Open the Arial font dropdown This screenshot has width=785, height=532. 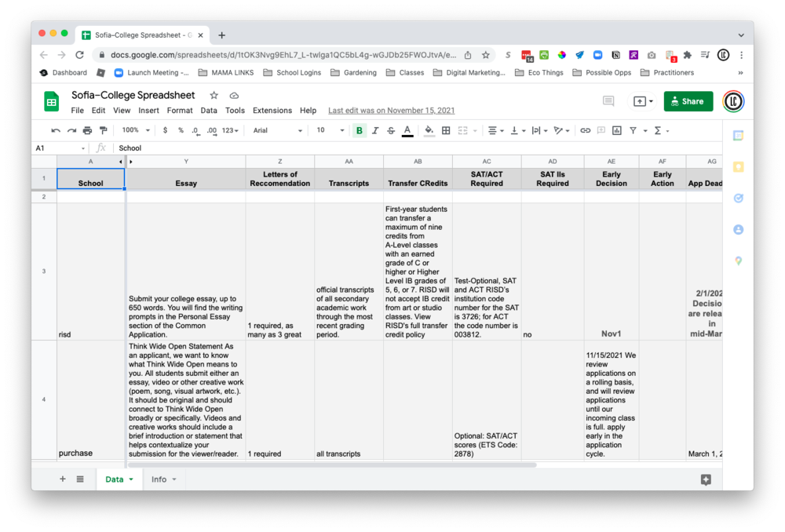pos(277,130)
